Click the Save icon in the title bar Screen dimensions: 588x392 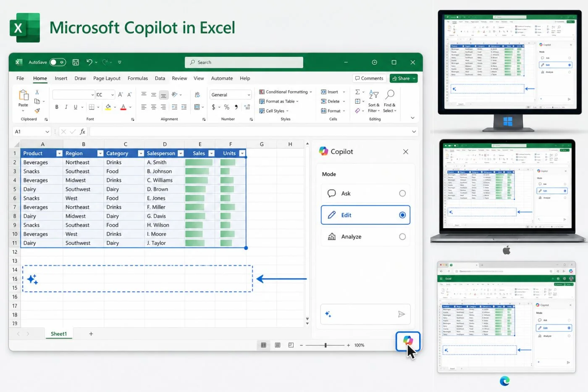point(76,62)
